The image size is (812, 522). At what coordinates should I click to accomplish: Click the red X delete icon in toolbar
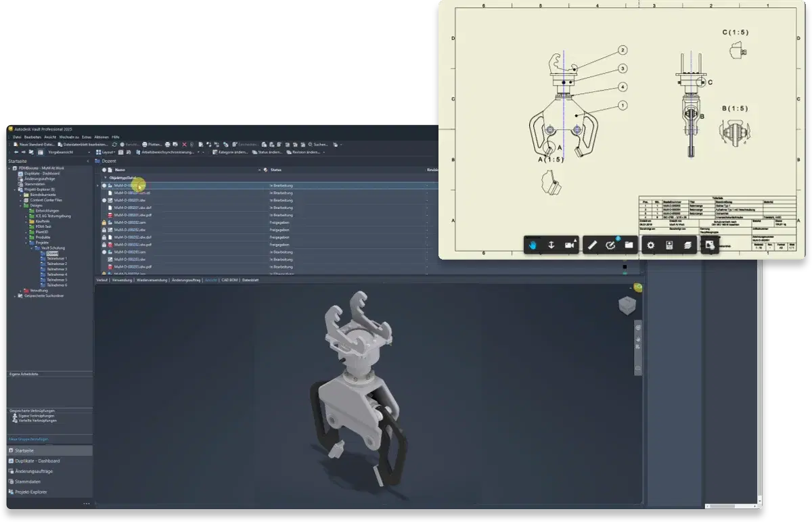[x=184, y=144]
